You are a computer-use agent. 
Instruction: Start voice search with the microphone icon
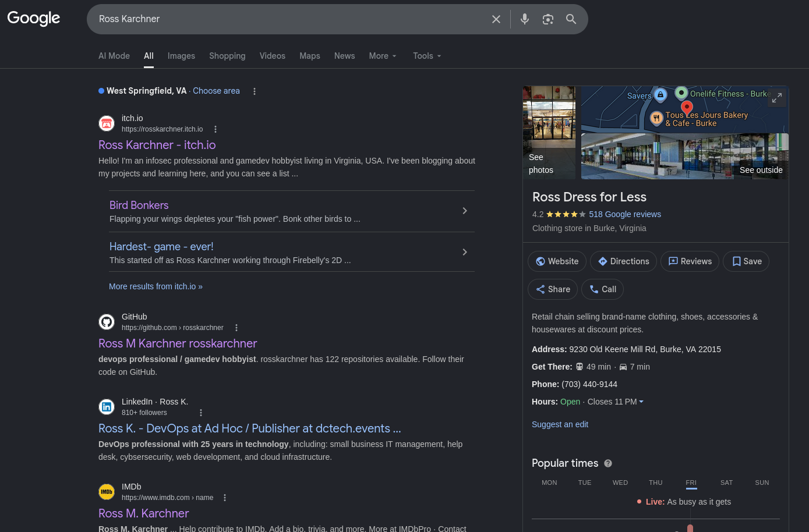click(x=525, y=19)
